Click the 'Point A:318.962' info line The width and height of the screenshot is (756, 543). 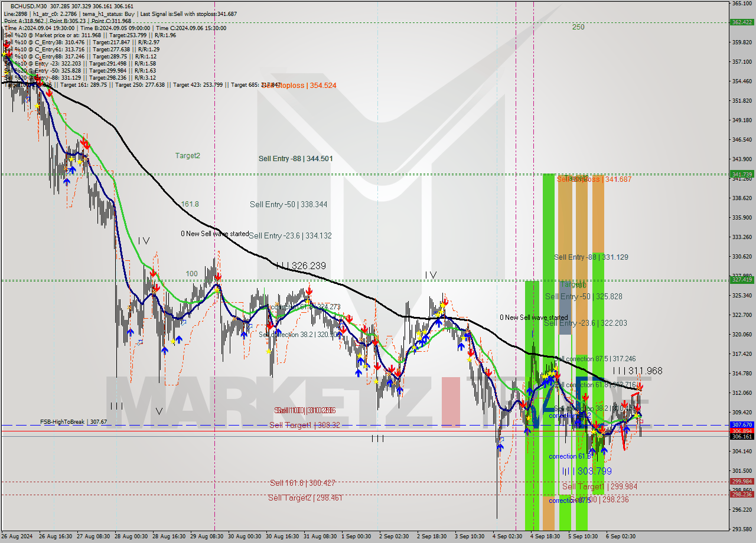tap(67, 21)
